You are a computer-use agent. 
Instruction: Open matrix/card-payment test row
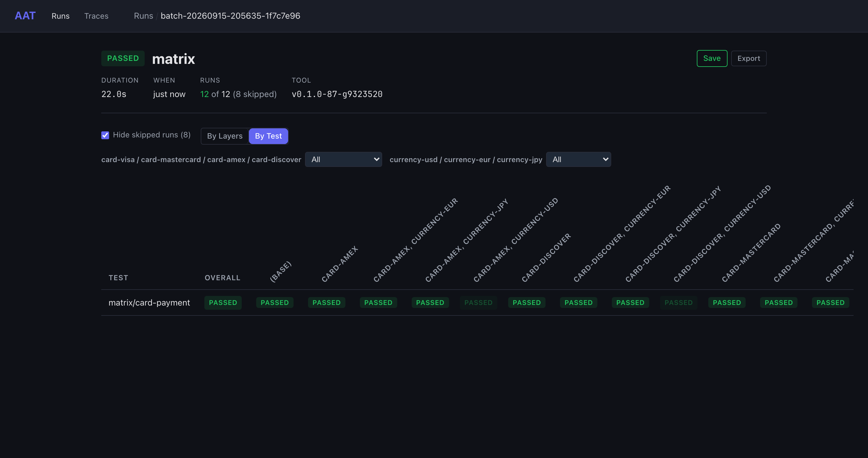coord(149,303)
